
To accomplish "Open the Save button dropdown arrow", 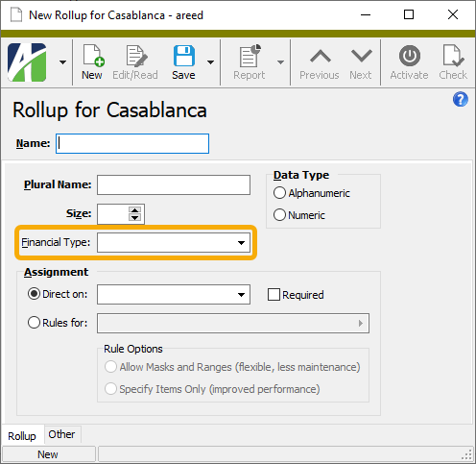I will [210, 62].
